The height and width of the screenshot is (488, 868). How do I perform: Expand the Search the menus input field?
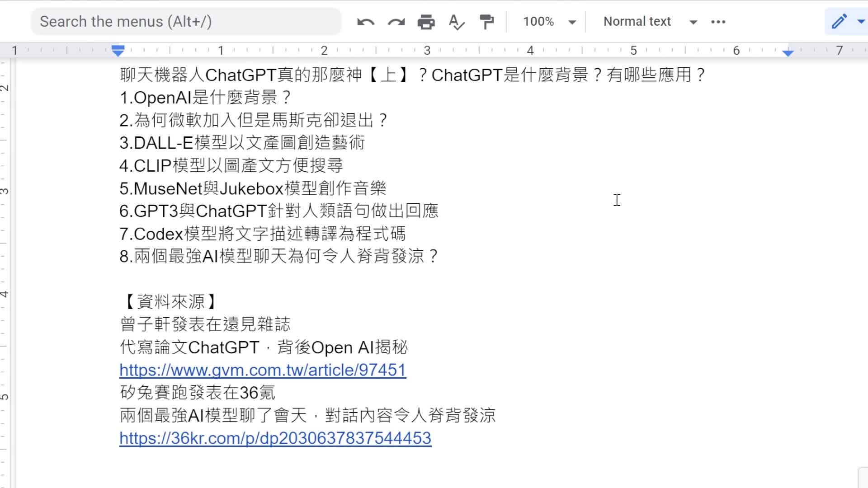186,21
